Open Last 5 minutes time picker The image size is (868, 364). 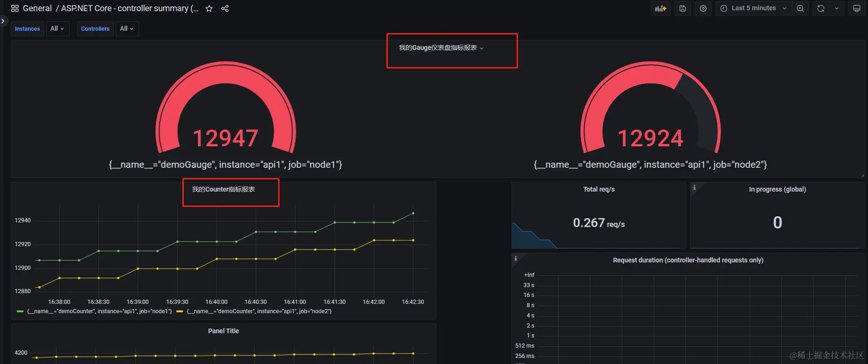point(754,8)
